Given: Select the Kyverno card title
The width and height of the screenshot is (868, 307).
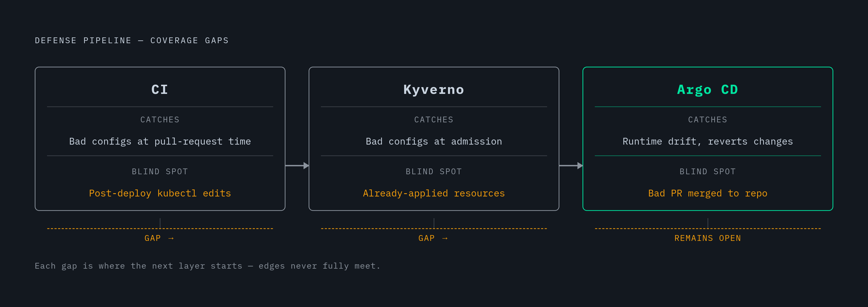Looking at the screenshot, I should tap(434, 90).
